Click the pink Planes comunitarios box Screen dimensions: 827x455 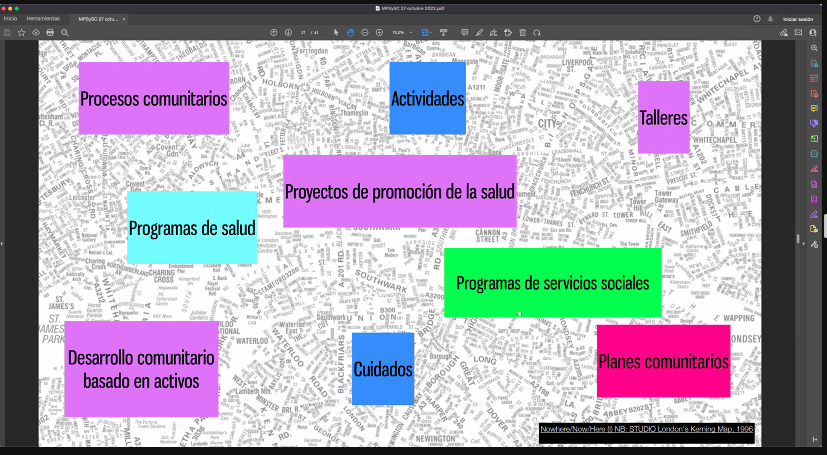coord(663,361)
